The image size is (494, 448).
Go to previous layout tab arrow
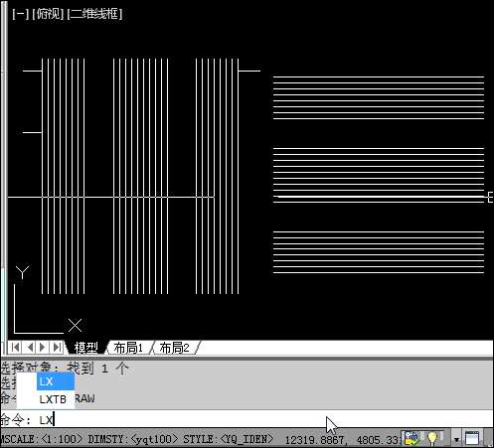[30, 348]
